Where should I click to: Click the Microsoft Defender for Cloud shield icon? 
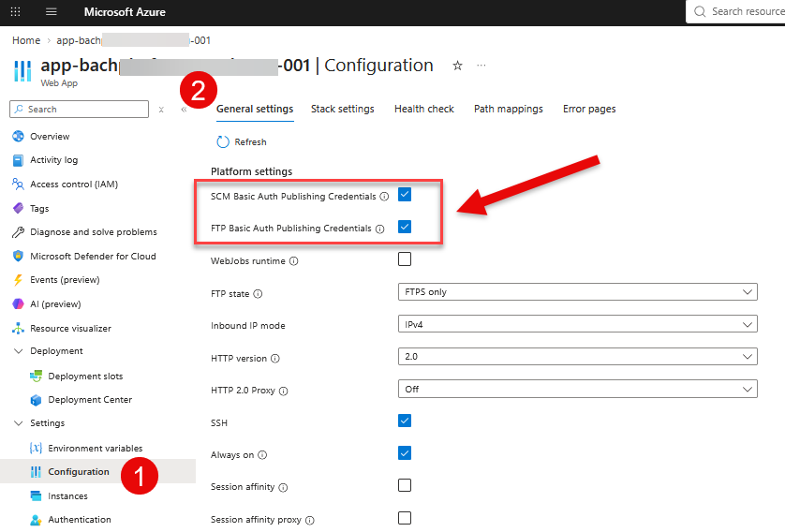point(18,257)
